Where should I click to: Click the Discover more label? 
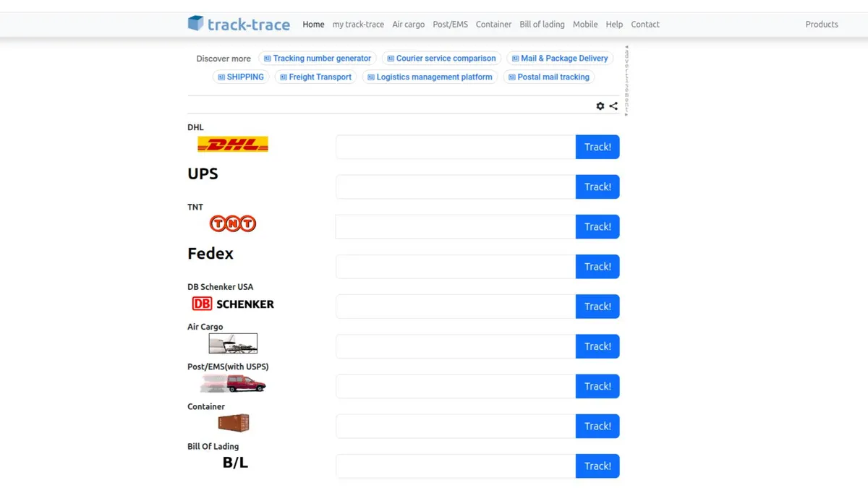(224, 59)
